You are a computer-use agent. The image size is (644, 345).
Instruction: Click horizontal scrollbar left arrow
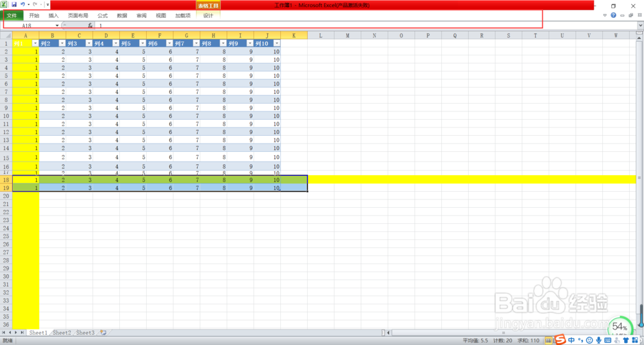click(389, 332)
